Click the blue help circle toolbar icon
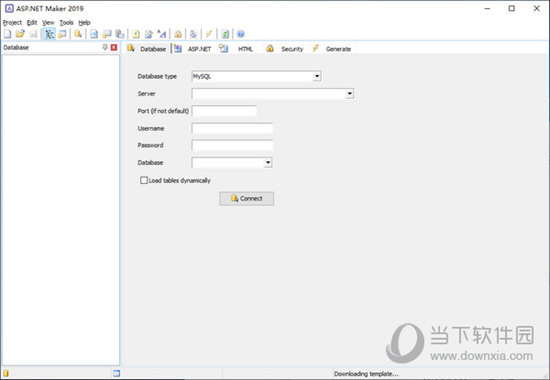The height and width of the screenshot is (380, 550). (x=241, y=34)
